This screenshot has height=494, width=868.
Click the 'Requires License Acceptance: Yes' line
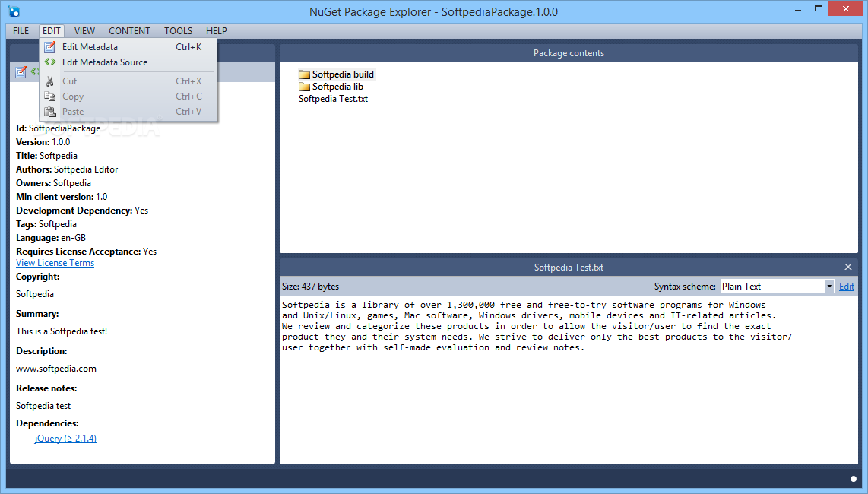[x=87, y=252]
